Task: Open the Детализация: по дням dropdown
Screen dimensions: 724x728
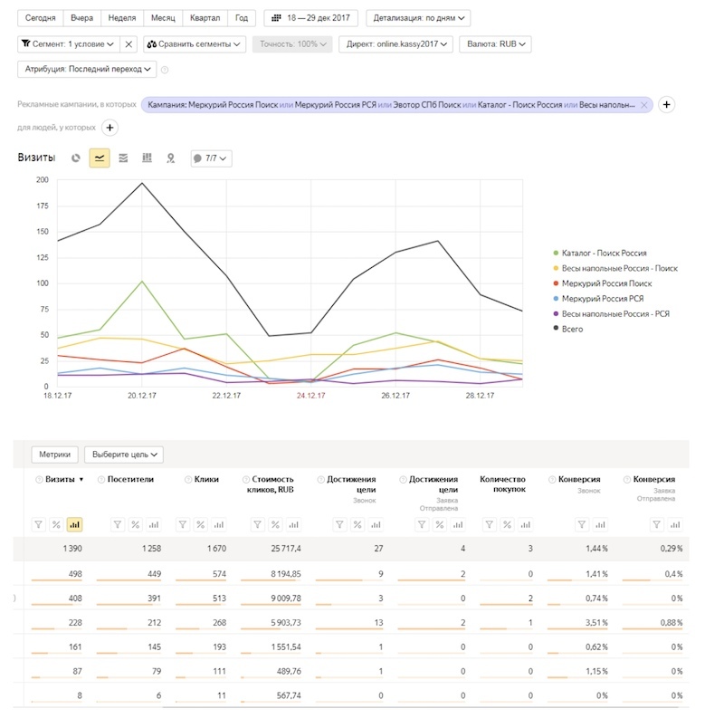Action: (418, 18)
